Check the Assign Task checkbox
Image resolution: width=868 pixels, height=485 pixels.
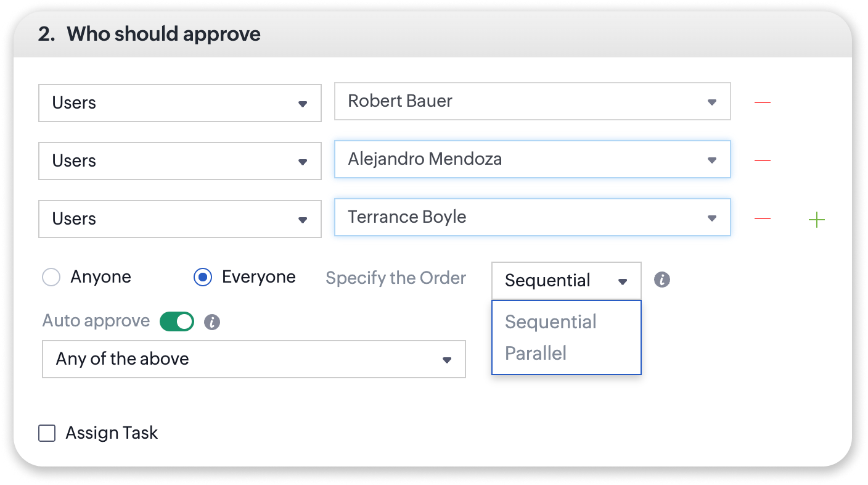(x=47, y=433)
